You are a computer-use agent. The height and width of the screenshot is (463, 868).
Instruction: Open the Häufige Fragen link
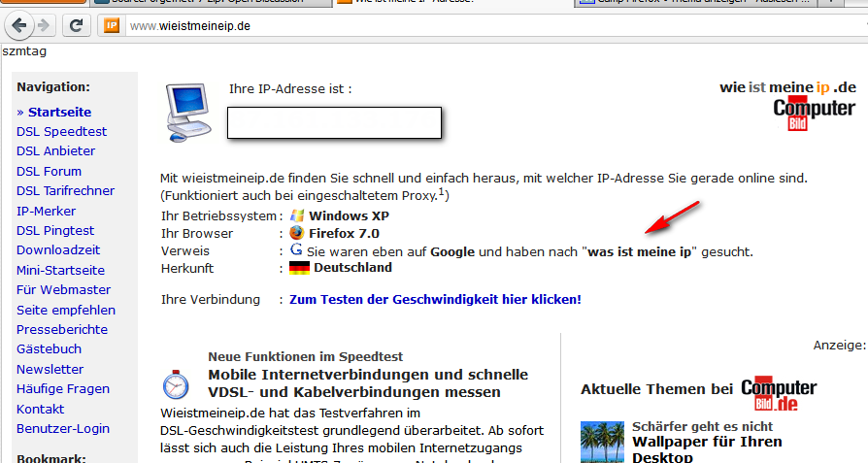click(63, 389)
